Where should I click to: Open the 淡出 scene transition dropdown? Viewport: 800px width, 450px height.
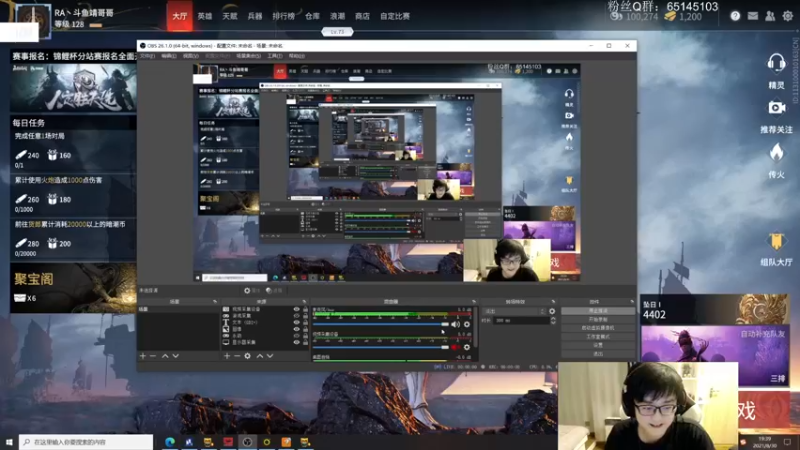[x=514, y=311]
